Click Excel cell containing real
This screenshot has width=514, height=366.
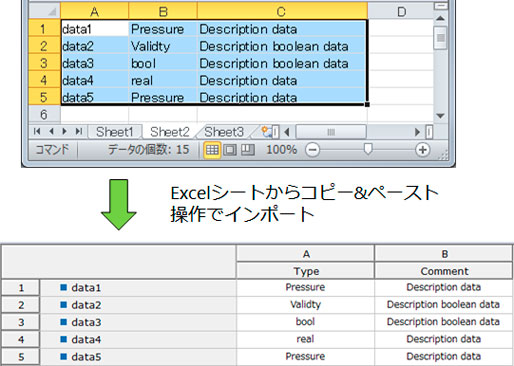click(x=163, y=80)
